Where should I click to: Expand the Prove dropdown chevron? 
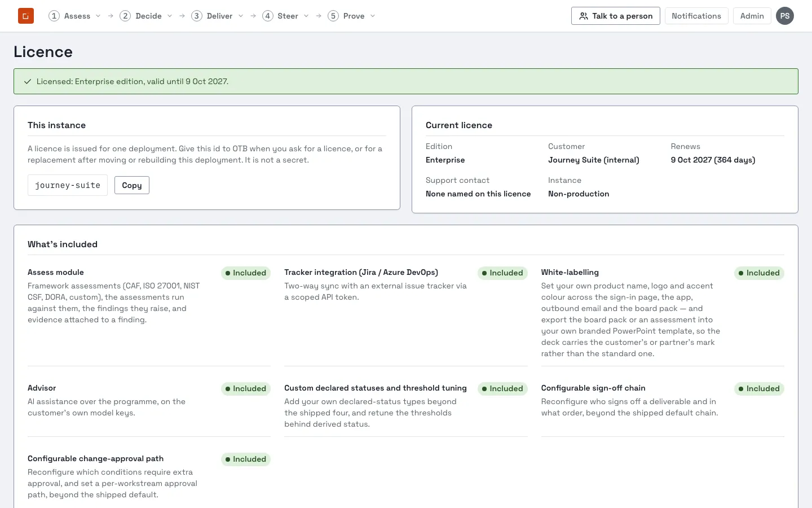click(373, 16)
